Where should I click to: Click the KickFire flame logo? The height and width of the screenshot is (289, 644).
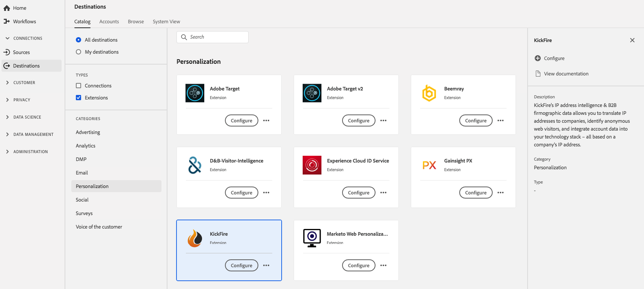[195, 238]
